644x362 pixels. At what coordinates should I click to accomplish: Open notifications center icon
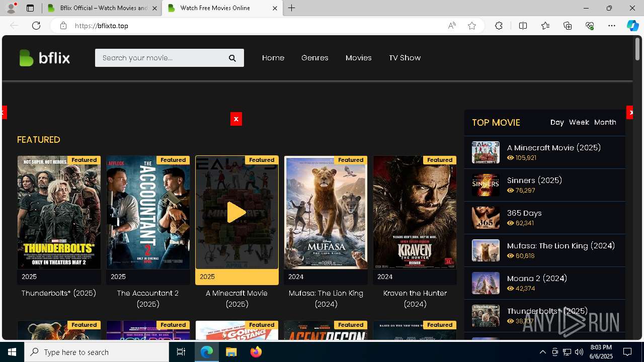(x=627, y=352)
